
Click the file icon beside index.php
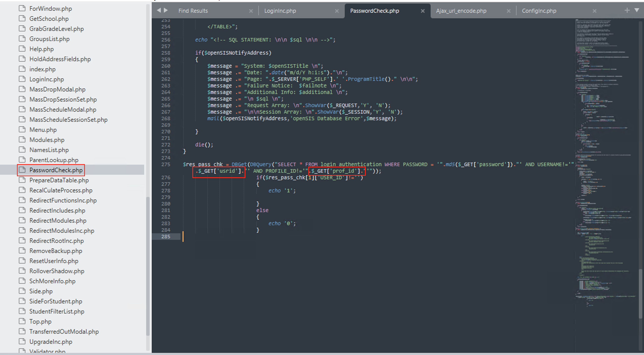(x=22, y=69)
